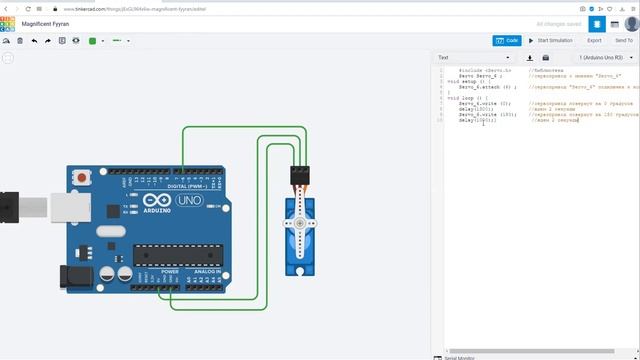Screen dimensions: 640x360
Task: Open the Serial Monitor at bottom
Action: pyautogui.click(x=454, y=358)
